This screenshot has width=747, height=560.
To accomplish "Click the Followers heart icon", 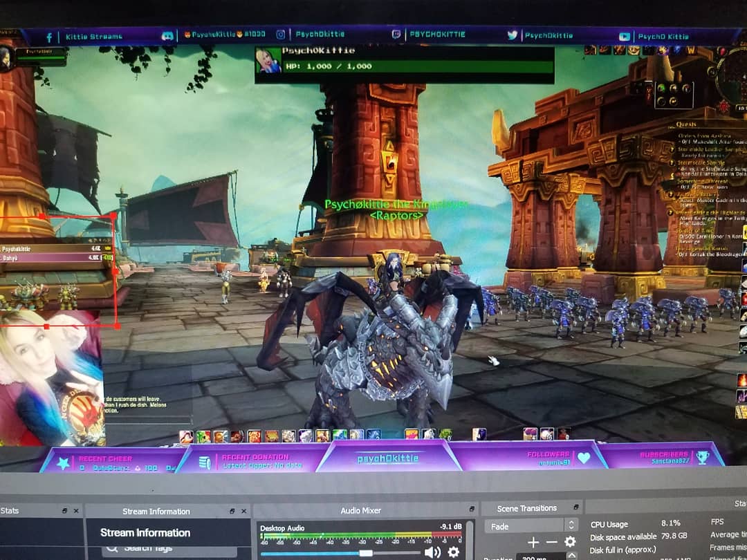I will click(584, 458).
